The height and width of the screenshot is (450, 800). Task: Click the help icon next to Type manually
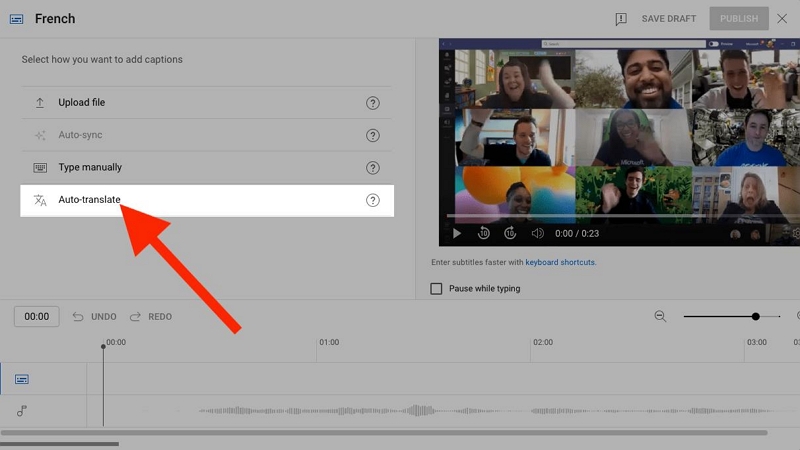point(373,168)
